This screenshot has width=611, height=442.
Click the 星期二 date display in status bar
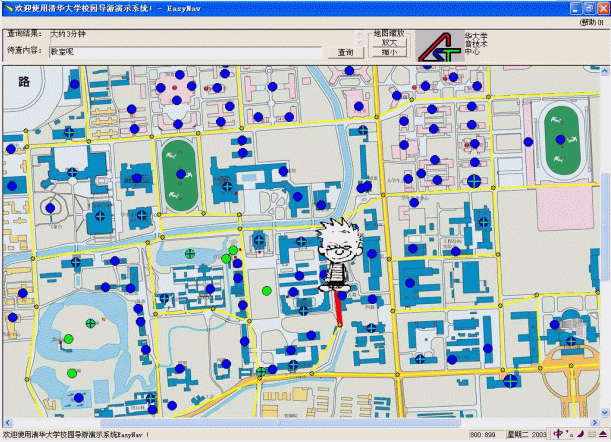pos(524,435)
